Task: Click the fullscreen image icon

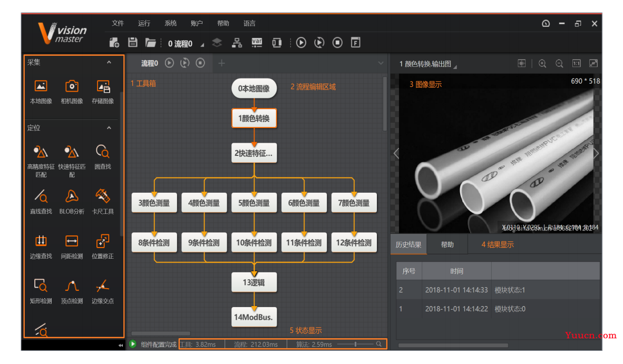Action: 593,64
